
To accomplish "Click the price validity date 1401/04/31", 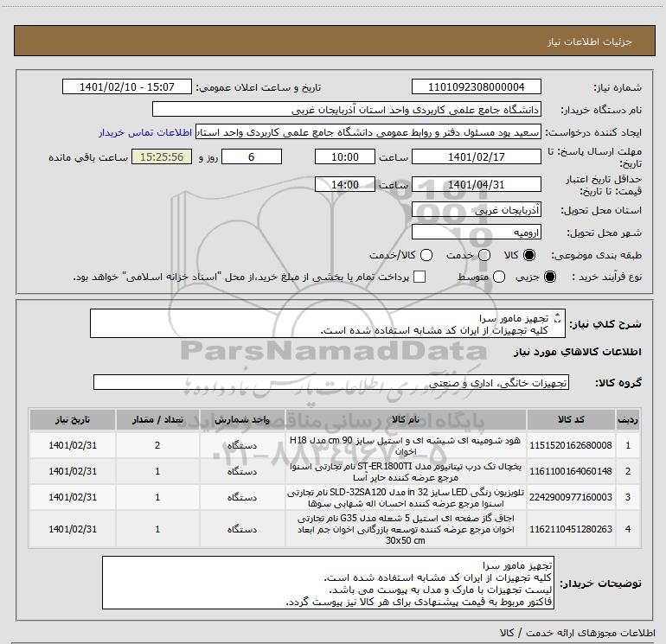I will [x=476, y=185].
